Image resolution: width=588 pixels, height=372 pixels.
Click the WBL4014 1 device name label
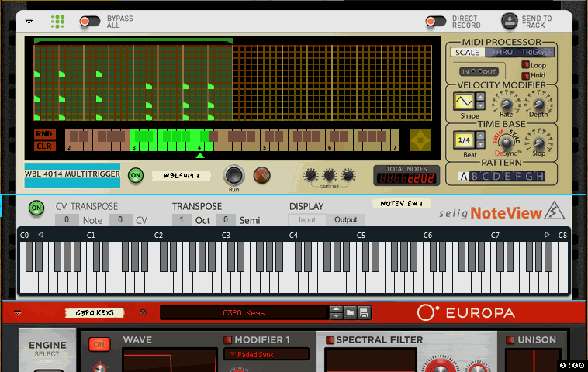pyautogui.click(x=181, y=175)
